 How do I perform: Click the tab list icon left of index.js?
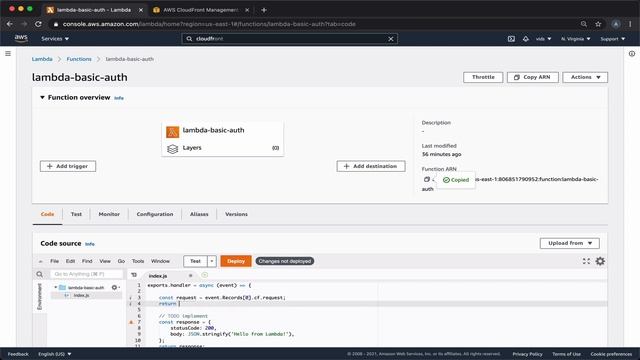[134, 275]
